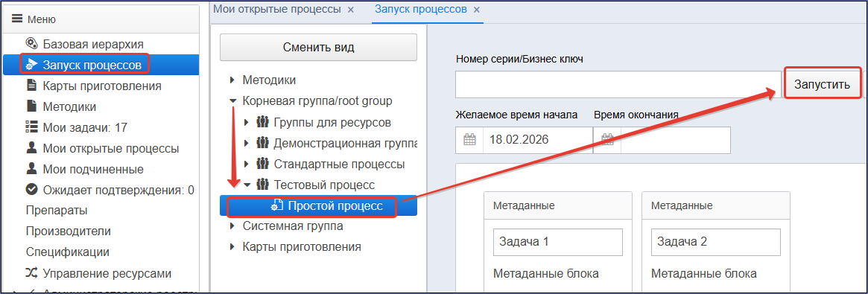Viewport: 868px width, 294px height.
Task: Click the Карты приготовления document icon
Action: [x=32, y=86]
